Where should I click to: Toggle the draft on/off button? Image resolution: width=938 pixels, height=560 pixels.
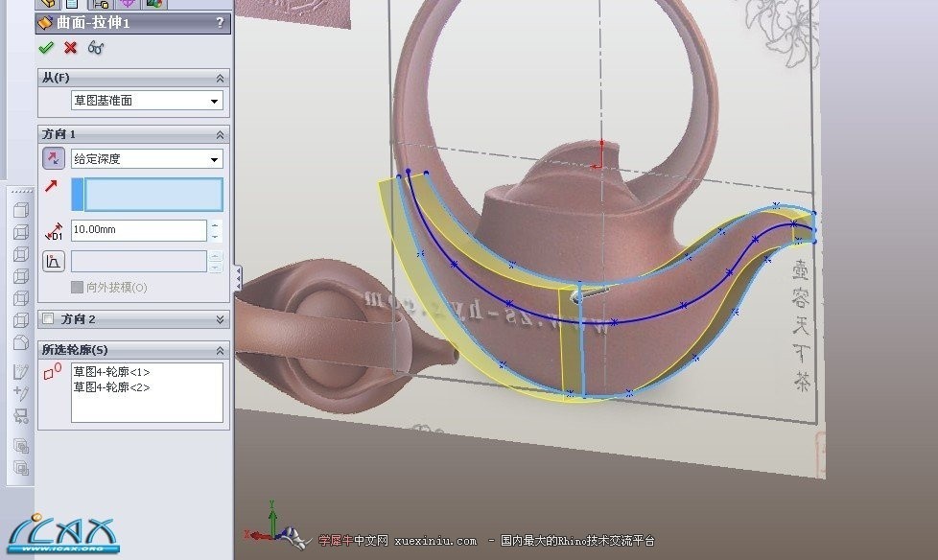(x=54, y=262)
